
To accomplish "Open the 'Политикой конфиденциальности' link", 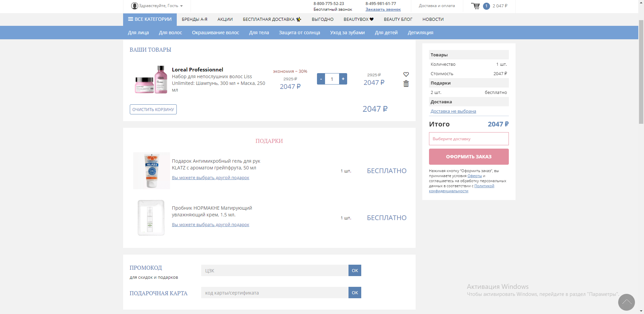I will 462,189.
